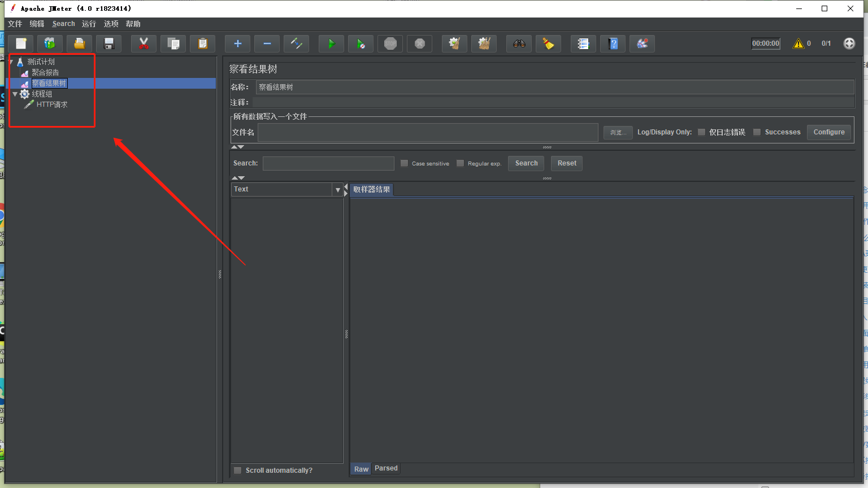868x488 pixels.
Task: Click the elapsed time 00:00:00 display
Action: [x=766, y=43]
